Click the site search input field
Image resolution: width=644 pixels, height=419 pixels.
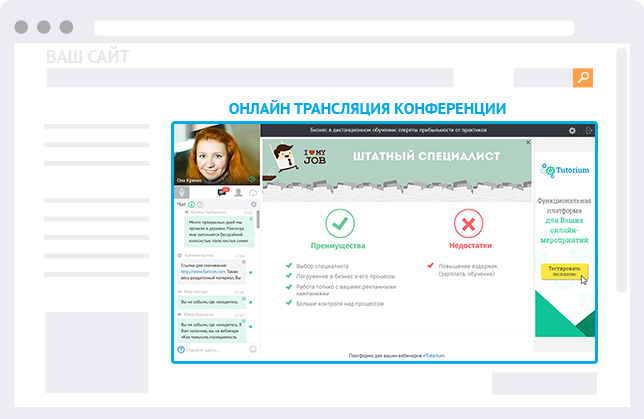coord(543,78)
